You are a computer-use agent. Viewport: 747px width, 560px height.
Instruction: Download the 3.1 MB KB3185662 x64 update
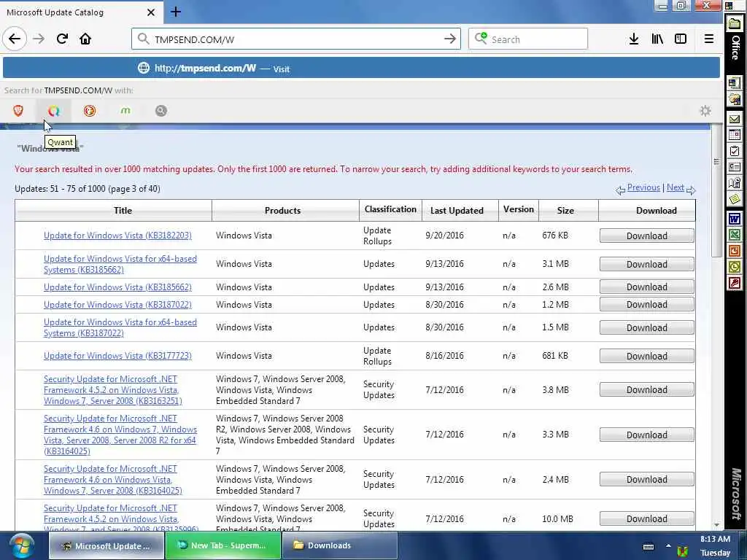tap(646, 264)
